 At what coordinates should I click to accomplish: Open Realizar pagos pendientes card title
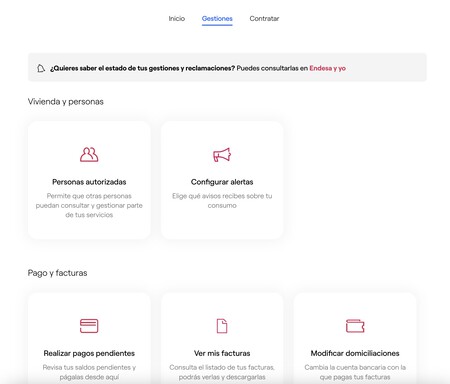coord(89,353)
